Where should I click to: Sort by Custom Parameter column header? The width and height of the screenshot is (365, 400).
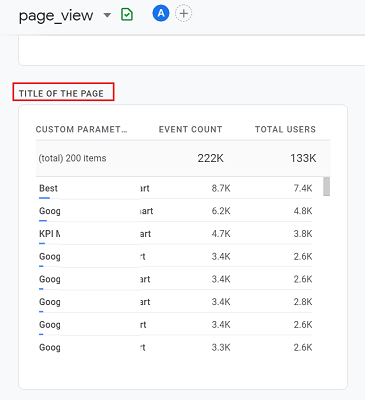pyautogui.click(x=82, y=129)
